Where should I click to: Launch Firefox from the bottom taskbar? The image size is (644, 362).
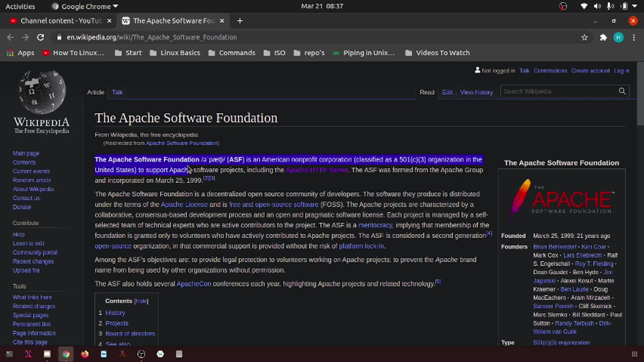tap(85, 354)
